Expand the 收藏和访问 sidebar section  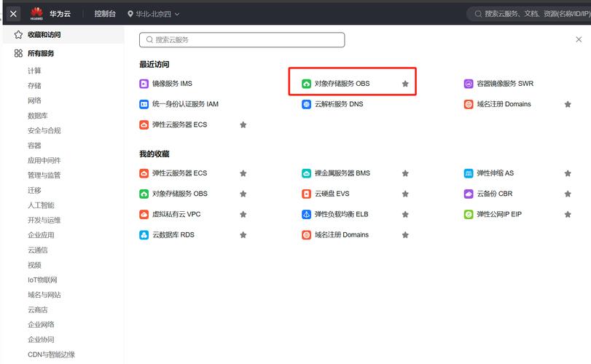[44, 34]
